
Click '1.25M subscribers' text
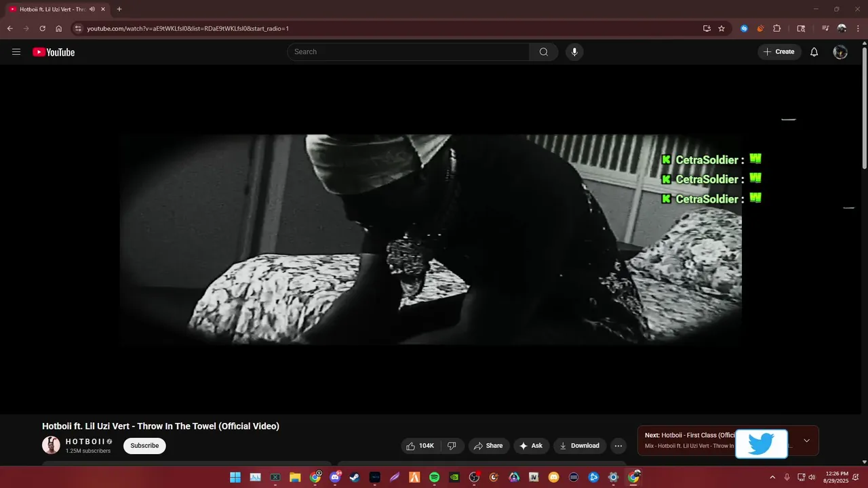pyautogui.click(x=88, y=451)
